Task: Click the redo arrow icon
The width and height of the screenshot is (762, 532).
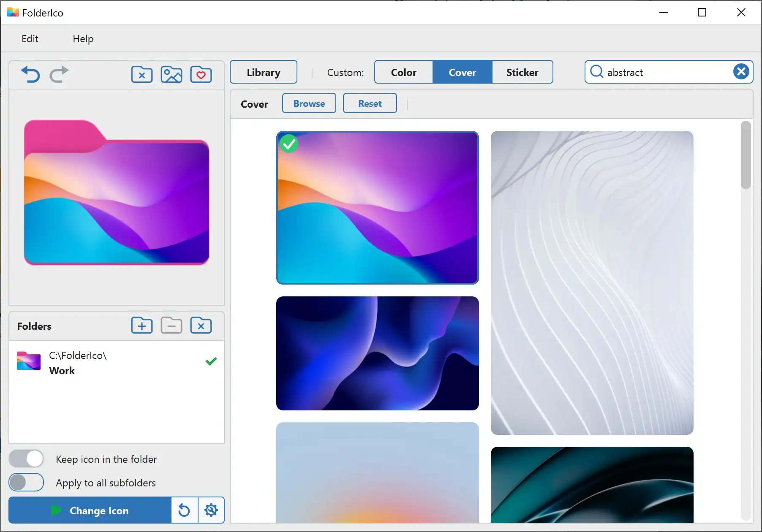Action: pos(59,74)
